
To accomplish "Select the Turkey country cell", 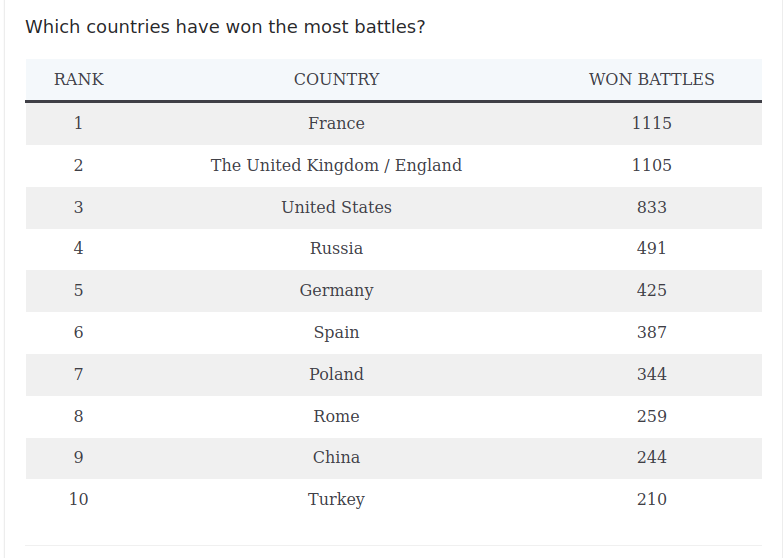I will (x=336, y=500).
